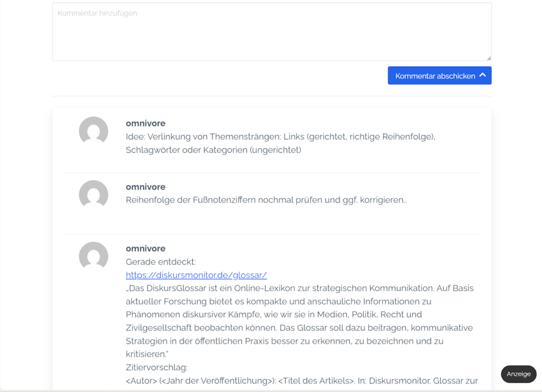Click the 'Idee: Verlinkung von Themensträngen' text
542x392 pixels.
[280, 136]
